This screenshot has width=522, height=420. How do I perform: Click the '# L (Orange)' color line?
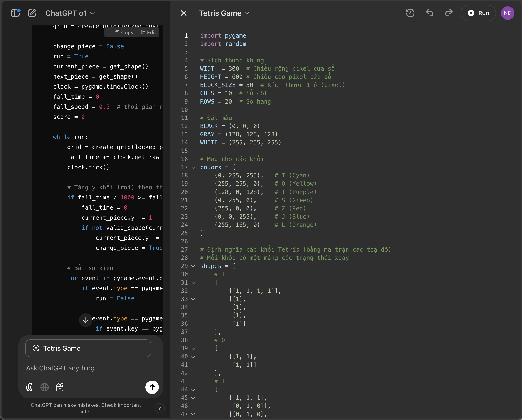(265, 225)
